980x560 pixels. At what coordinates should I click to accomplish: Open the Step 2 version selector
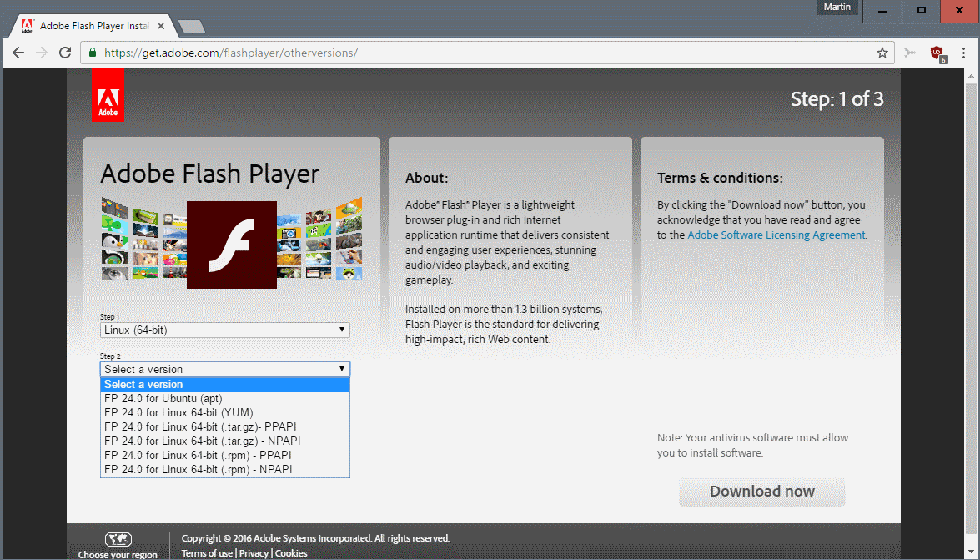click(224, 369)
